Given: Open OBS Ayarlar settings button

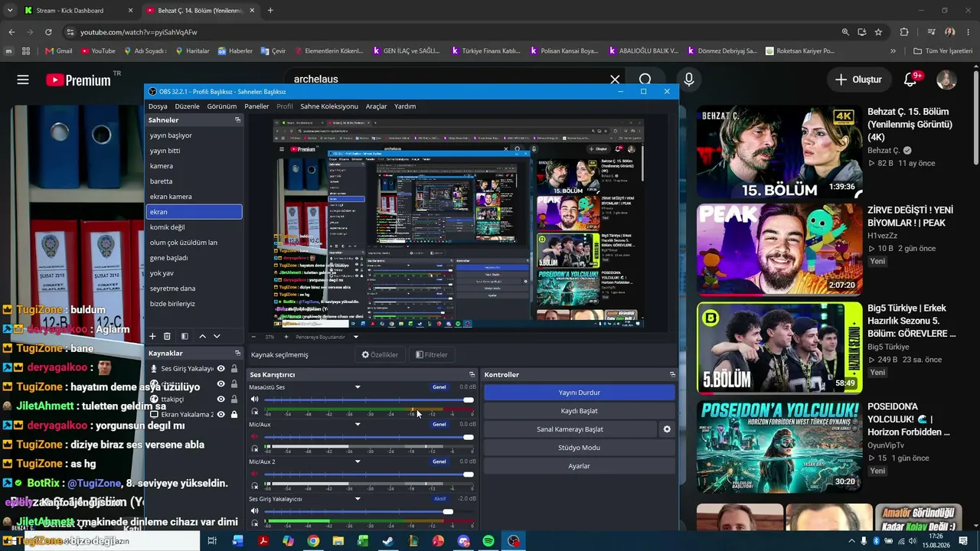Looking at the screenshot, I should click(x=580, y=466).
